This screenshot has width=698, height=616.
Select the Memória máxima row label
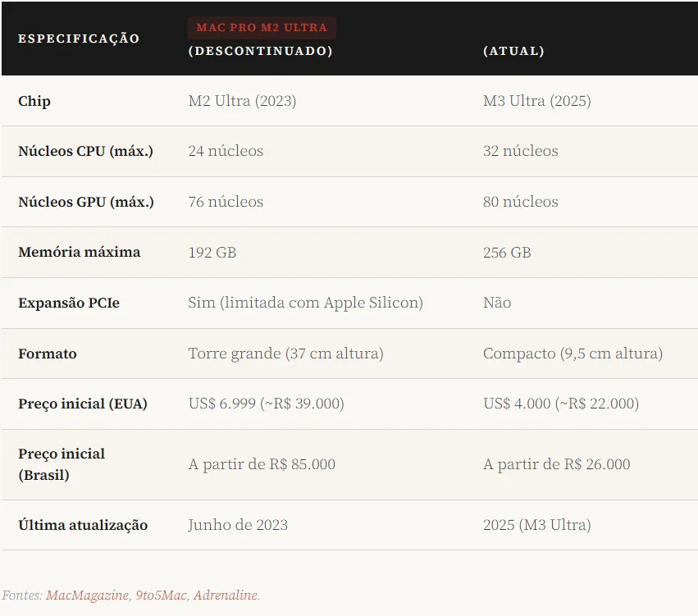(x=79, y=252)
